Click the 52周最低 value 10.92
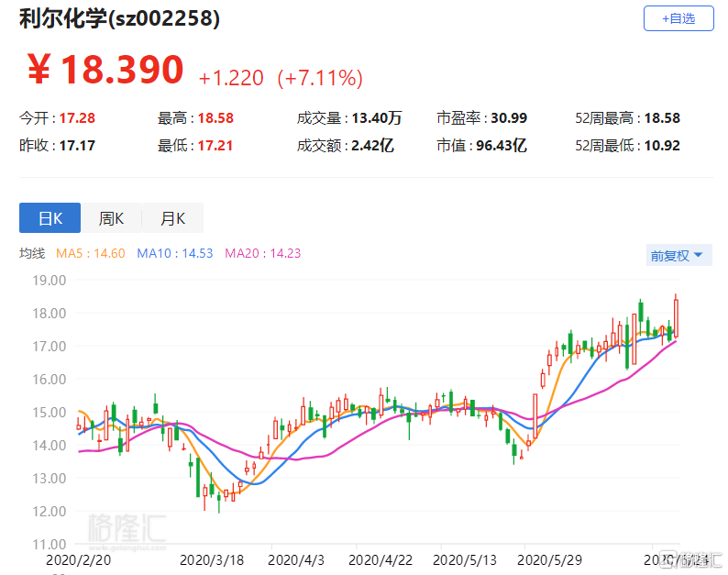The height and width of the screenshot is (575, 728). (x=662, y=146)
